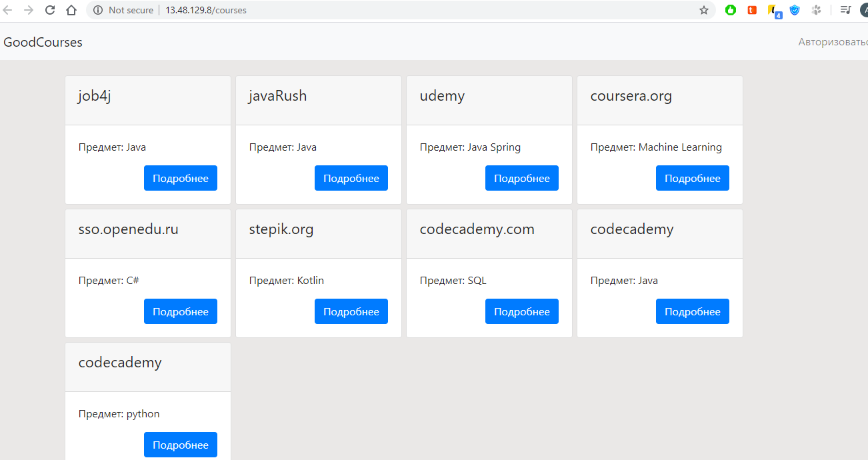Viewport: 868px width, 460px height.
Task: Click the address bar URL 13.48.129.8/courses
Action: 206,11
